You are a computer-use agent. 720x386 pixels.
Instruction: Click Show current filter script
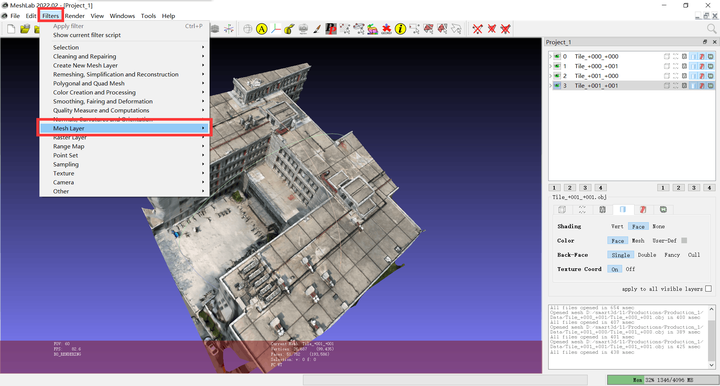pyautogui.click(x=87, y=35)
